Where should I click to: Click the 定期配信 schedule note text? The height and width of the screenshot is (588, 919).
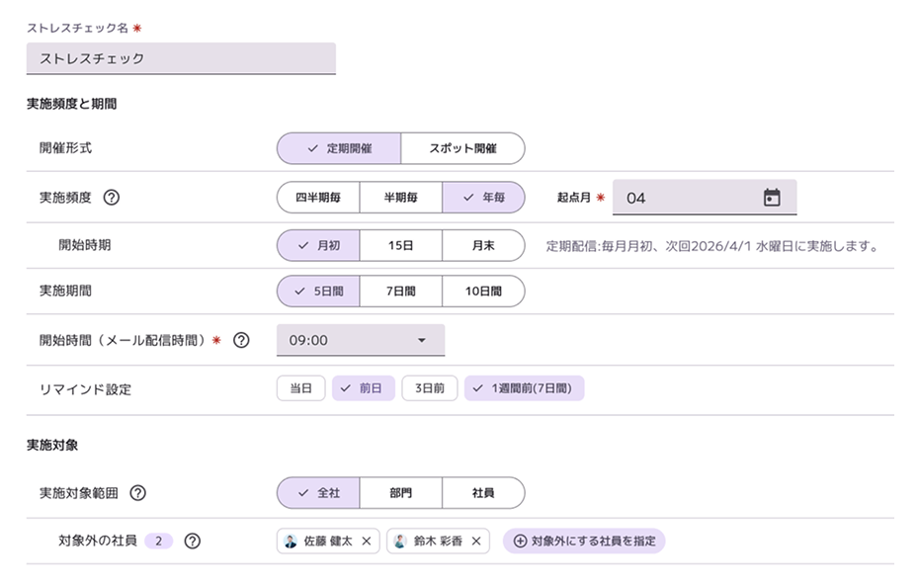[712, 246]
